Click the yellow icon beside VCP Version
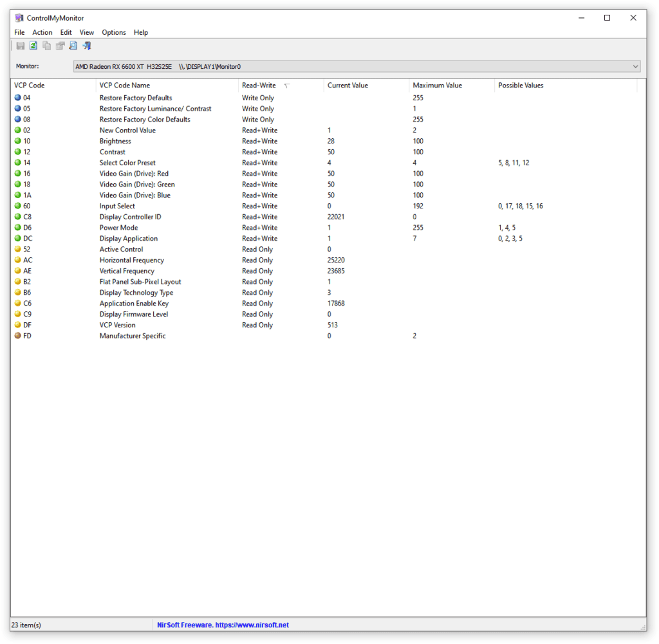The height and width of the screenshot is (644, 659). click(x=16, y=325)
